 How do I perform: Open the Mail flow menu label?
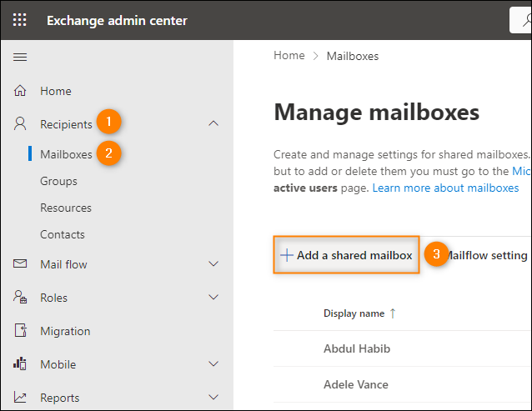point(63,264)
